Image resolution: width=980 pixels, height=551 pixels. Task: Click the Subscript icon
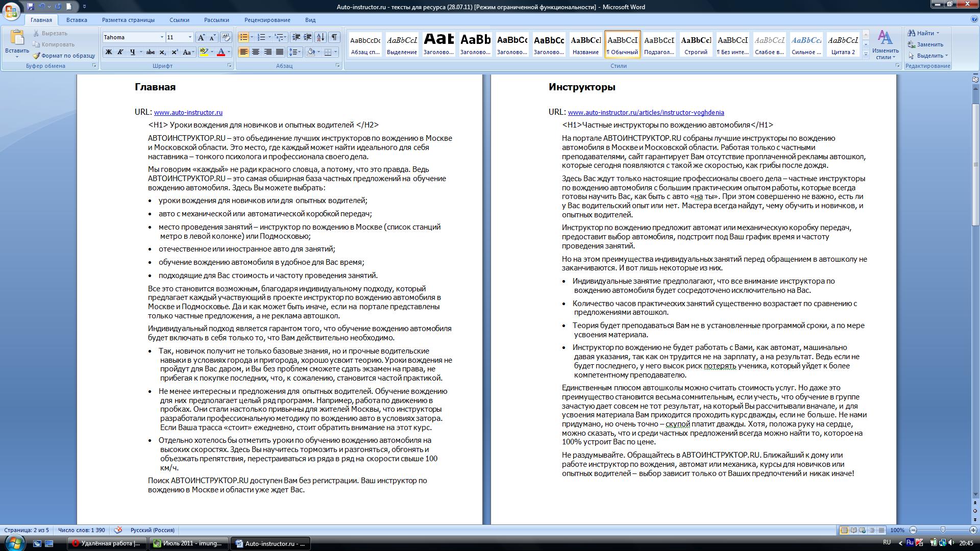click(162, 52)
